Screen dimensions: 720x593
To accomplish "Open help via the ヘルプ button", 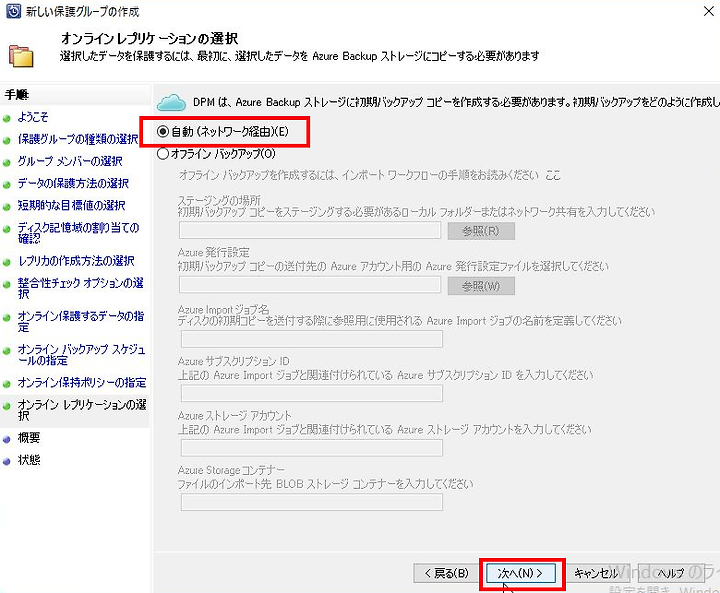I will coord(671,573).
